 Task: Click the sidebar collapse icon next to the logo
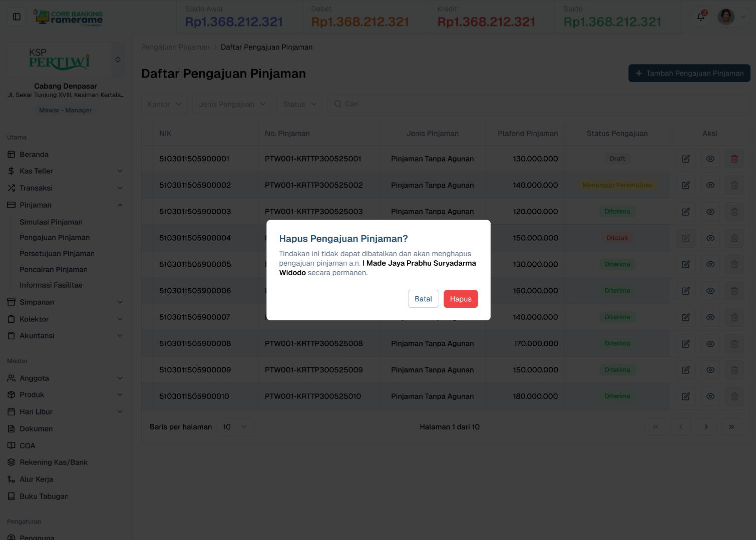pos(17,17)
